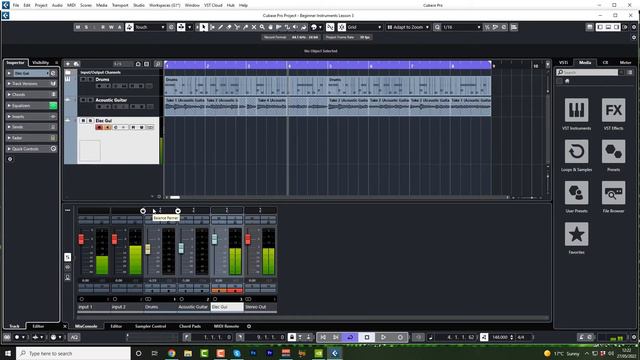Open File Browser tile
640x360 pixels.
613,193
